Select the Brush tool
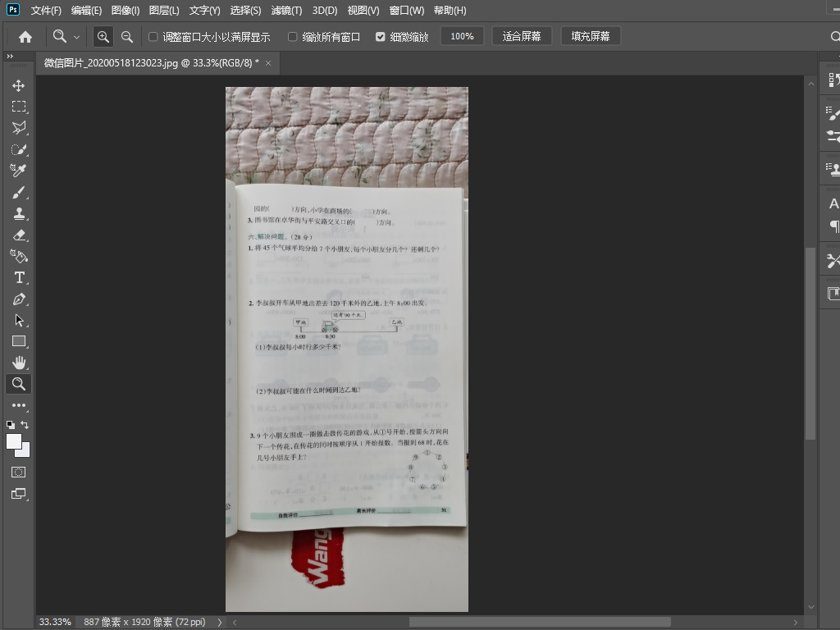840x630 pixels. click(18, 192)
